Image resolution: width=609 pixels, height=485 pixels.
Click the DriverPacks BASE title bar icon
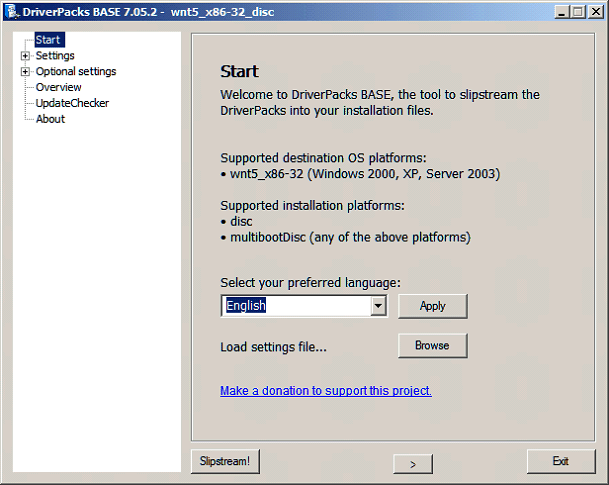(11, 12)
